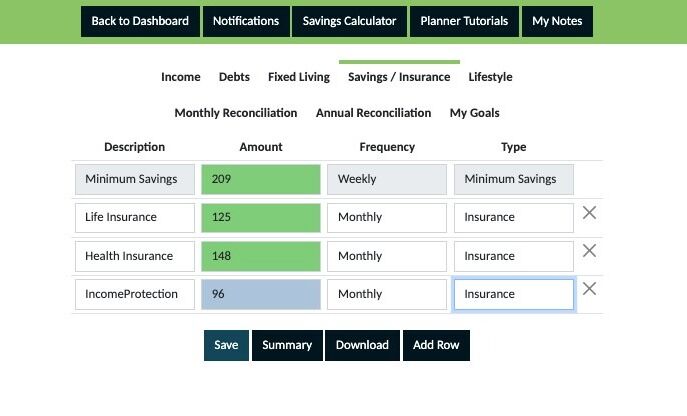Screen dimensions: 687x416
Task: Switch to the Debts tab
Action: [x=234, y=77]
